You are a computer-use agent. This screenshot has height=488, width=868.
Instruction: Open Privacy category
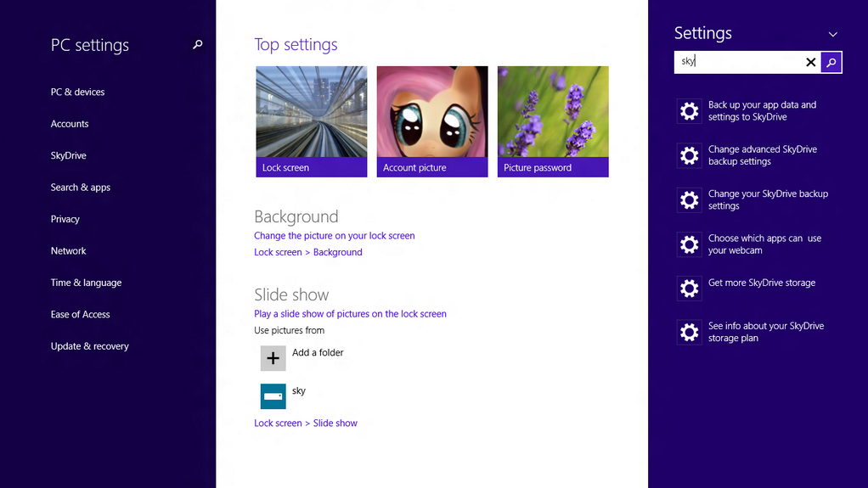[65, 219]
